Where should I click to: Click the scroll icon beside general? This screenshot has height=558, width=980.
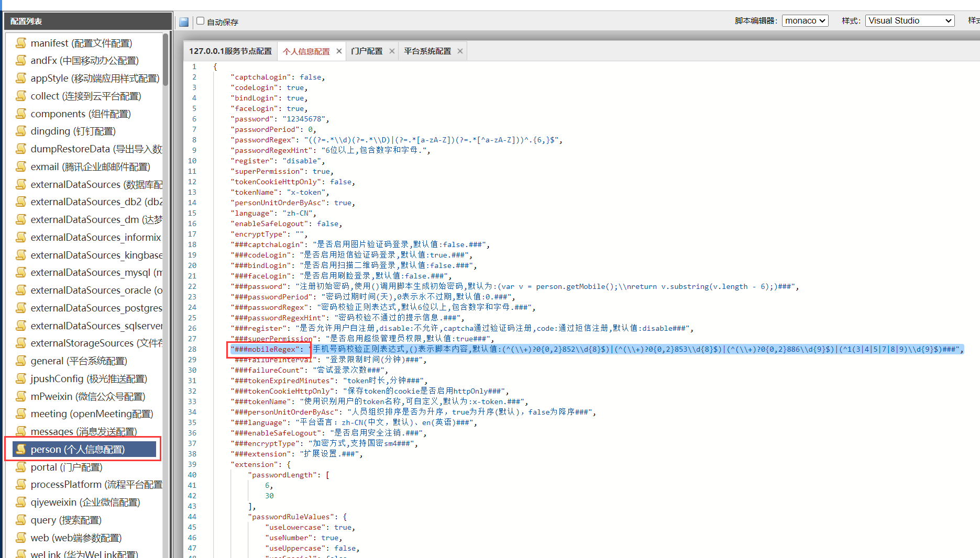click(21, 361)
